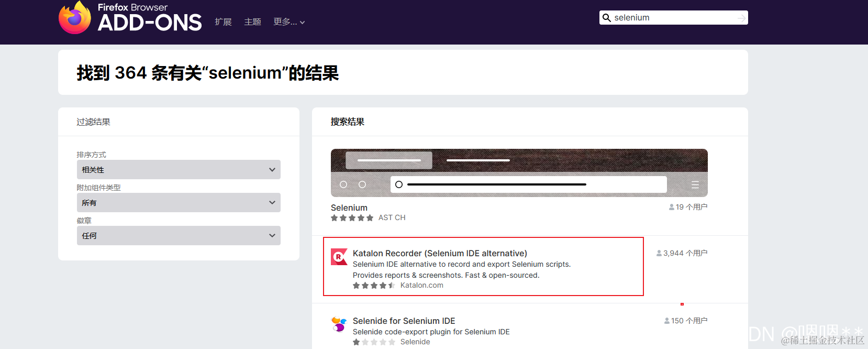868x349 pixels.
Task: Open the Selenium theme preview thumbnail
Action: 519,173
